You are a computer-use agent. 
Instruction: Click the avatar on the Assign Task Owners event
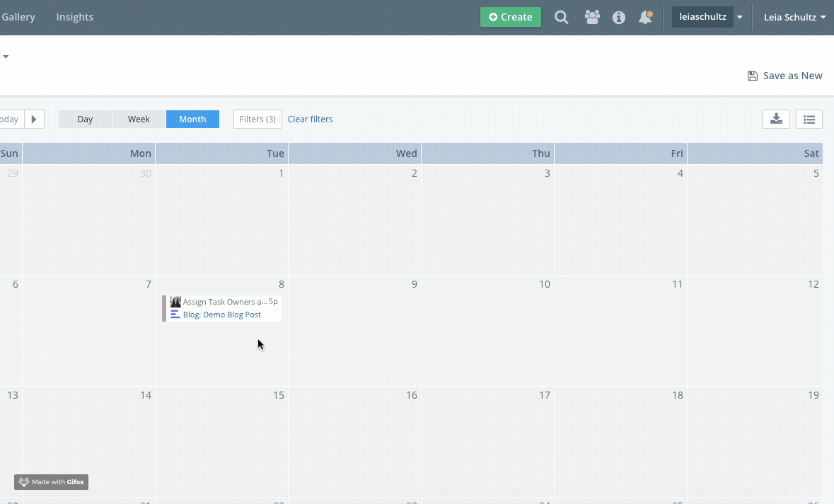(175, 301)
